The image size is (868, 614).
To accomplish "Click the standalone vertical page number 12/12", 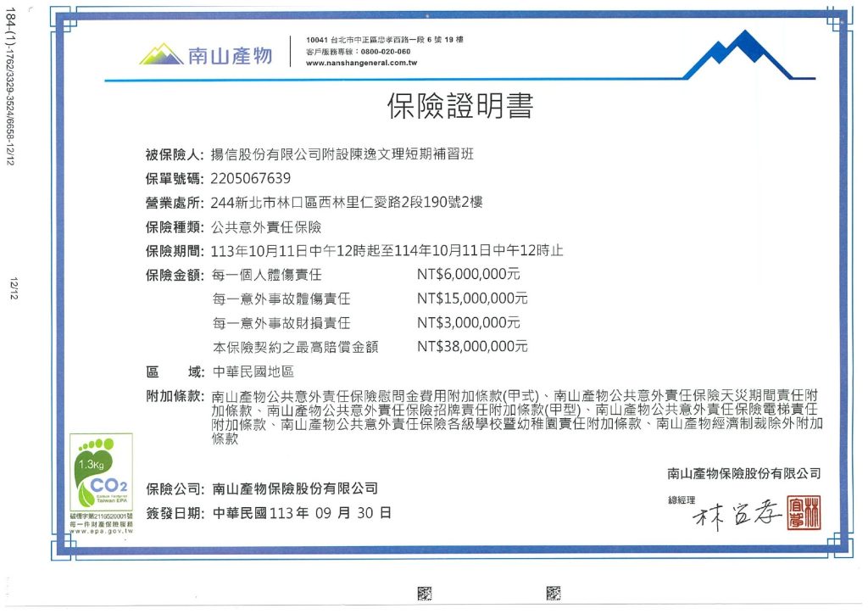I will point(14,288).
